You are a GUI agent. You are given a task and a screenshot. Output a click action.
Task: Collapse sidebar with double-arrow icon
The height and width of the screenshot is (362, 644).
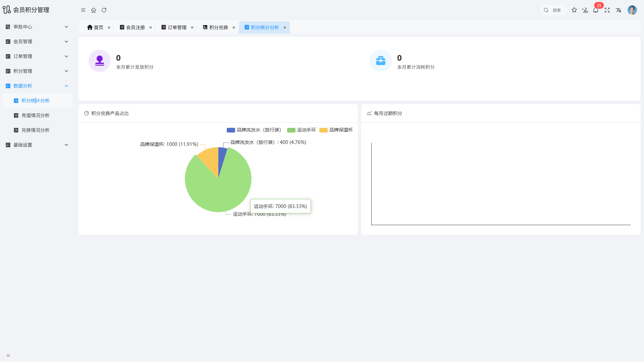(8, 356)
